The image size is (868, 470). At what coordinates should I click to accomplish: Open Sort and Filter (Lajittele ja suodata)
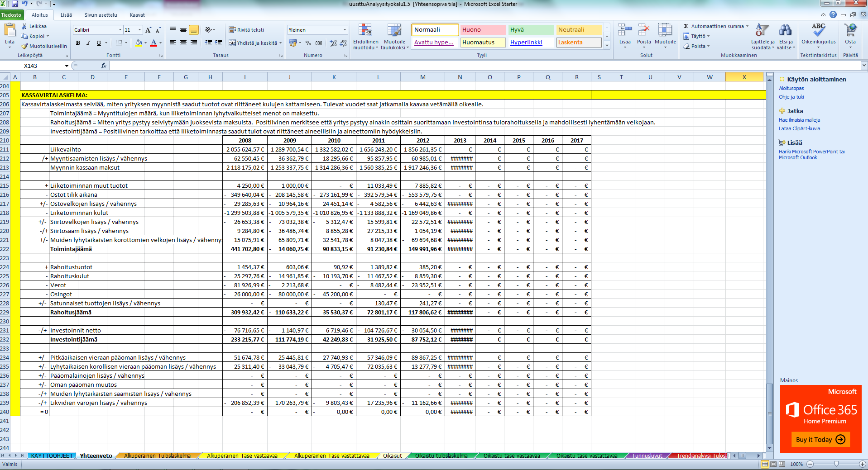click(762, 37)
